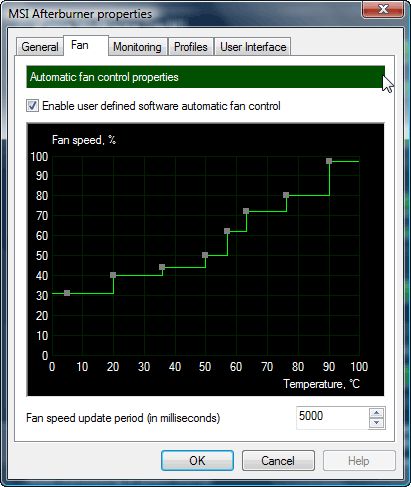Viewport: 411px width, 487px height.
Task: Open the User Interface tab
Action: pyautogui.click(x=253, y=47)
